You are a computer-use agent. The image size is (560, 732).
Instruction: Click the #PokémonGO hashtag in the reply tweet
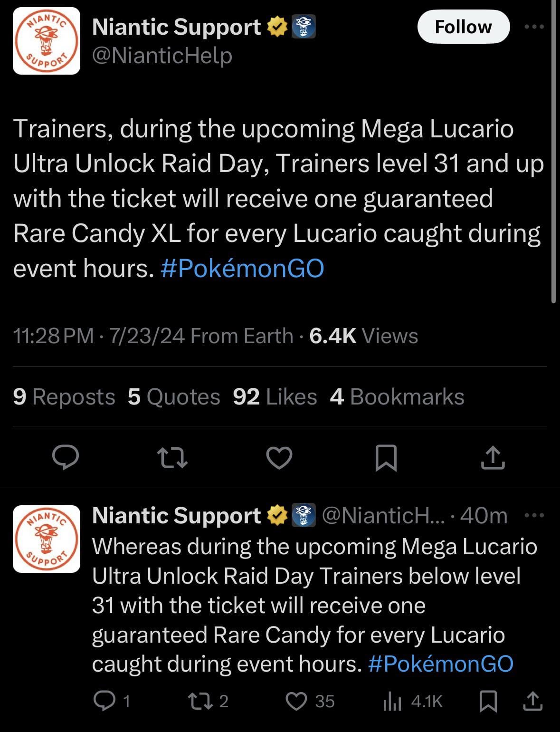click(440, 664)
